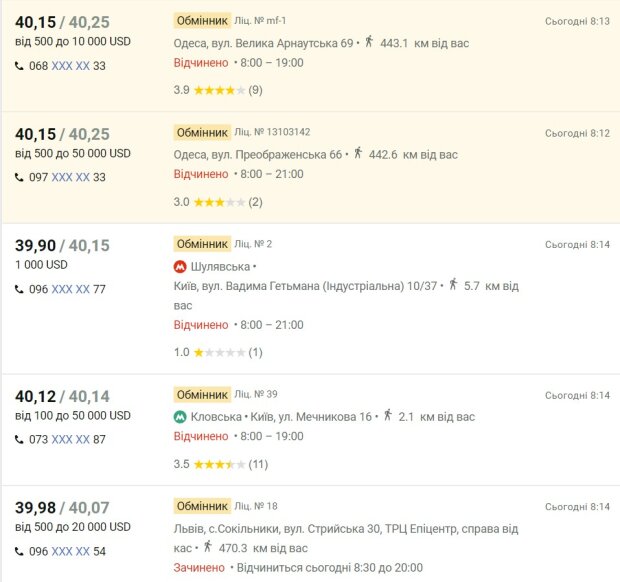
Task: Click the green Klovska metro icon
Action: coord(181,417)
